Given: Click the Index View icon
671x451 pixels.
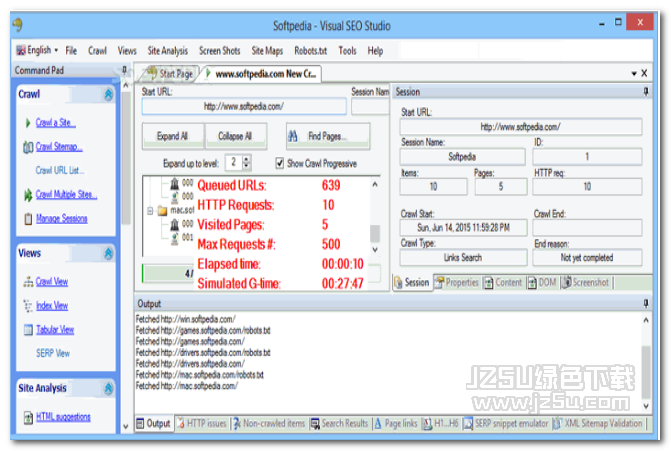Looking at the screenshot, I should (x=28, y=306).
